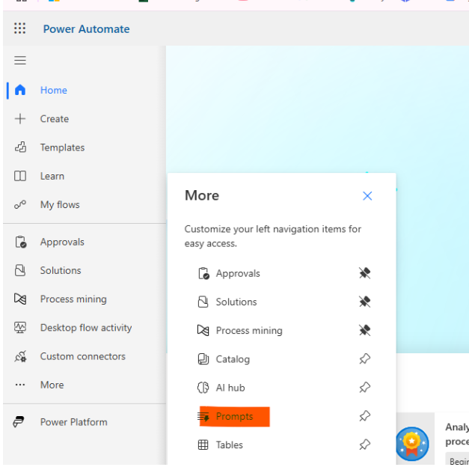The image size is (469, 476).
Task: Select Solutions in the More panel
Action: tap(236, 302)
